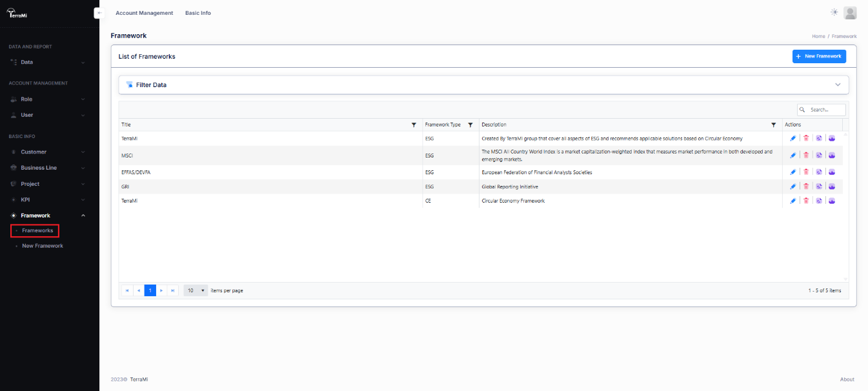Click the Title column filter icon
Viewport: 868px width, 391px height.
coord(414,125)
